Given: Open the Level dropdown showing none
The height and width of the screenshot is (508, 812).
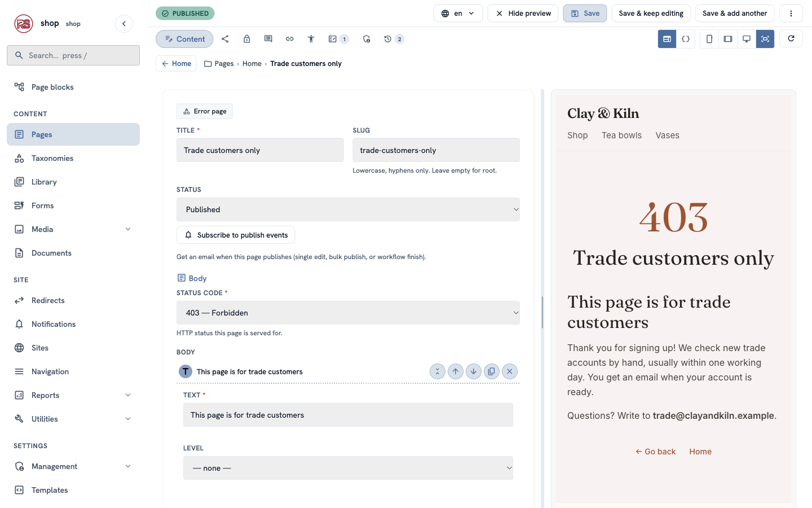Looking at the screenshot, I should coord(348,468).
